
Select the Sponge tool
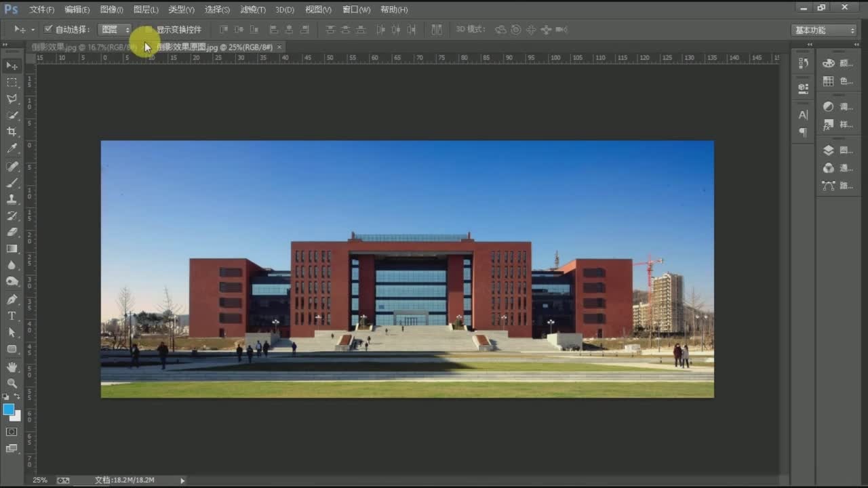click(x=12, y=282)
